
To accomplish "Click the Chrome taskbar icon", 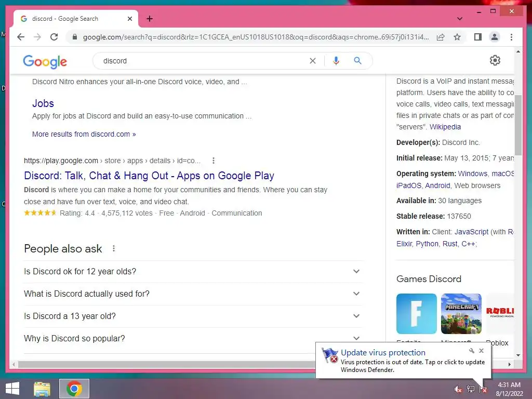I will tap(74, 389).
